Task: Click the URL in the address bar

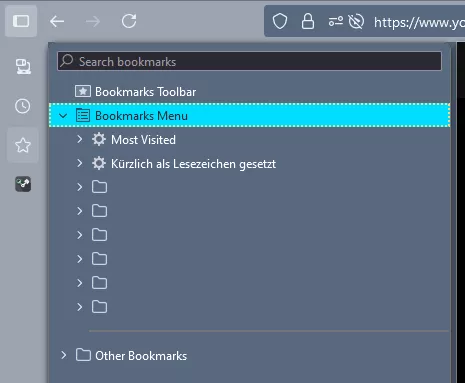Action: [419, 22]
